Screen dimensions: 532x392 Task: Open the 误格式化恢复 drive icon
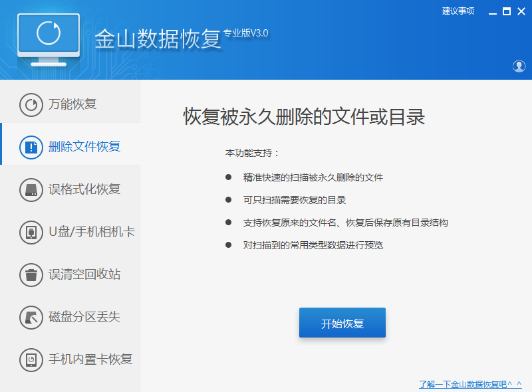(x=31, y=189)
